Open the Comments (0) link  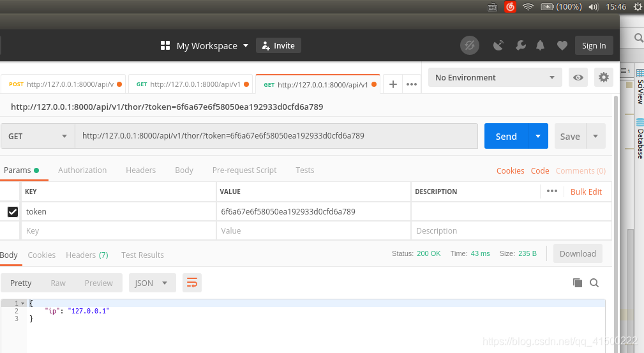[580, 170]
